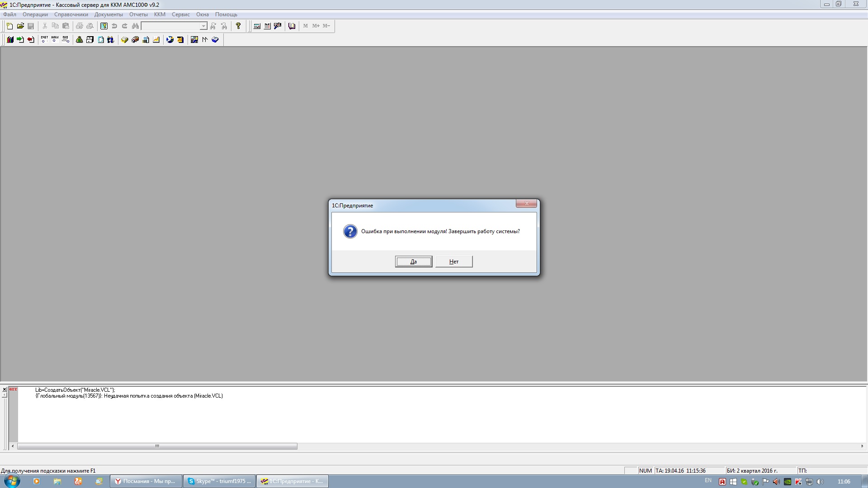
Task: Click the New document toolbar icon
Action: coord(9,26)
